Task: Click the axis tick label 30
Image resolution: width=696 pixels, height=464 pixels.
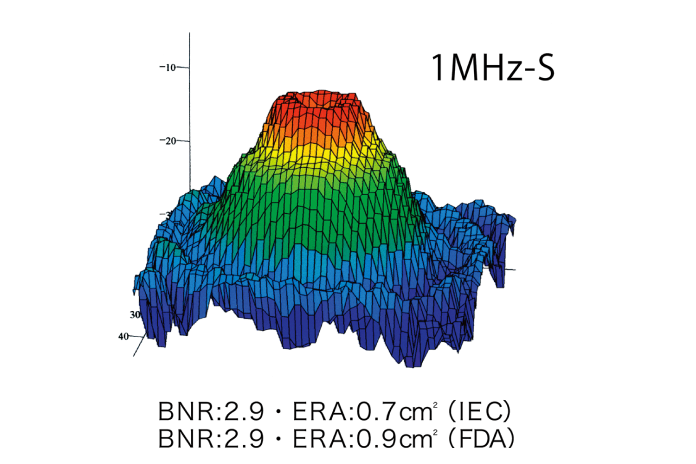Action: click(x=134, y=314)
